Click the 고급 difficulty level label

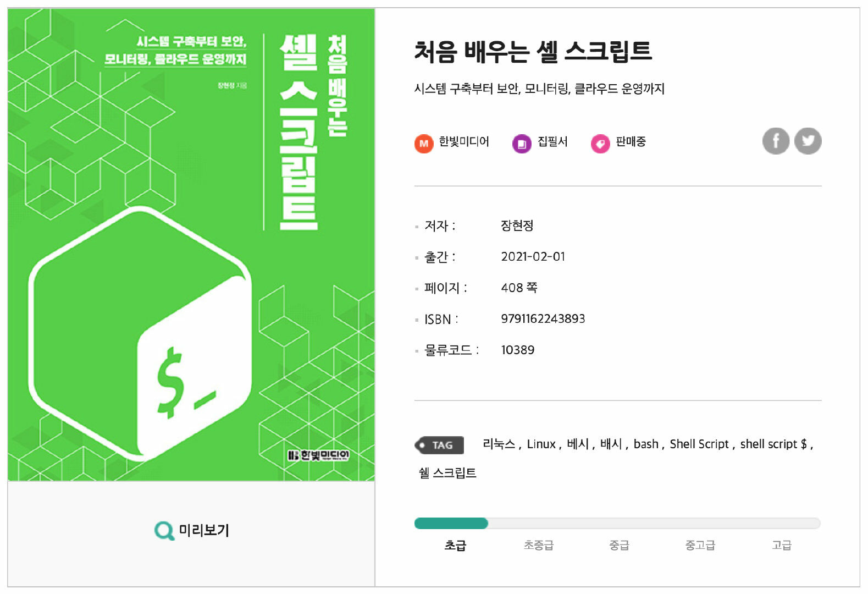(781, 546)
